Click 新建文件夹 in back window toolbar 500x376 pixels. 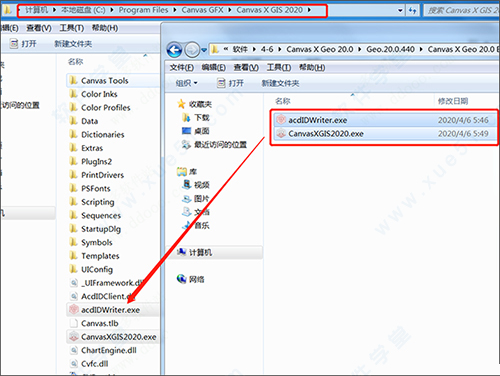73,44
